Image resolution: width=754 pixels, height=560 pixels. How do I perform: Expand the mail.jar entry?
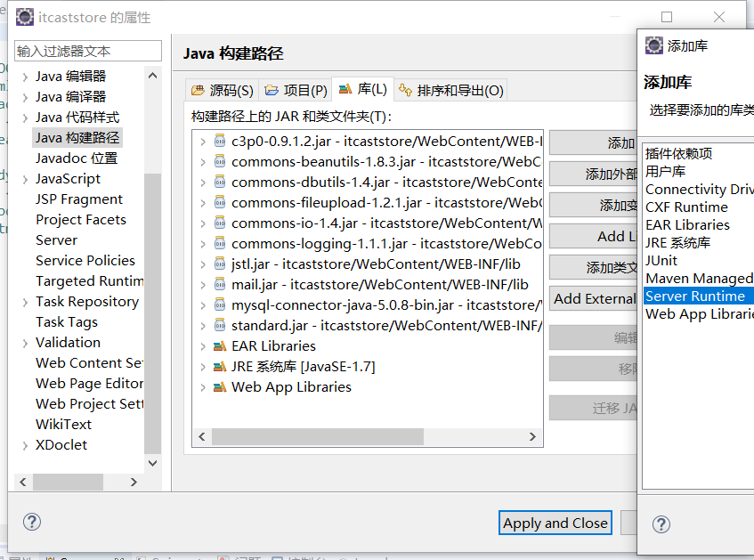pos(203,285)
